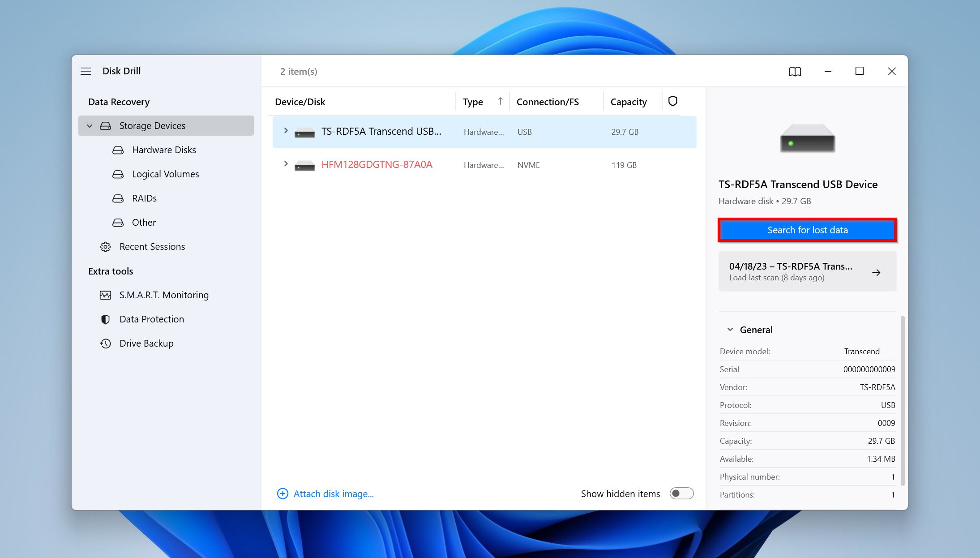Click the Other storage category
This screenshot has height=558, width=980.
pyautogui.click(x=143, y=222)
